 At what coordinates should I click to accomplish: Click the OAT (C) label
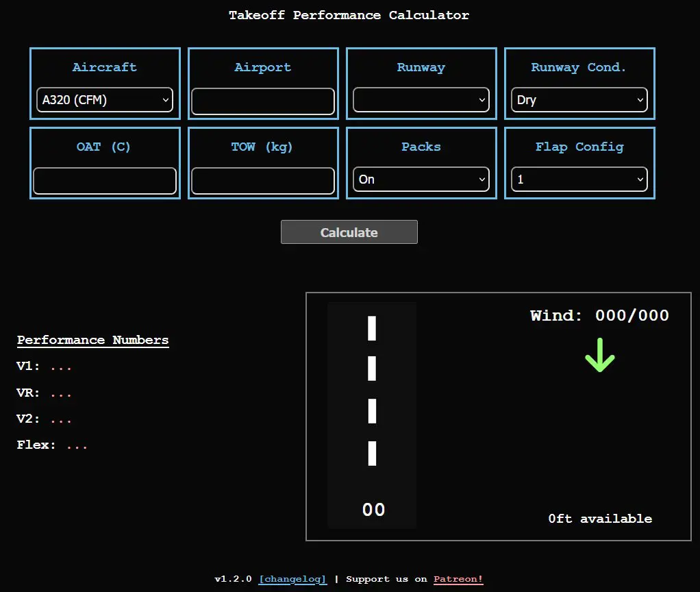[x=103, y=147]
